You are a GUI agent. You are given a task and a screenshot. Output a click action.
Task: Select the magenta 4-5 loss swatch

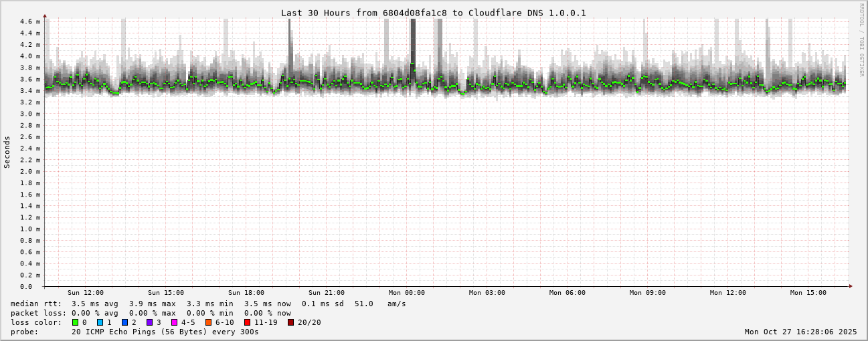pos(175,322)
